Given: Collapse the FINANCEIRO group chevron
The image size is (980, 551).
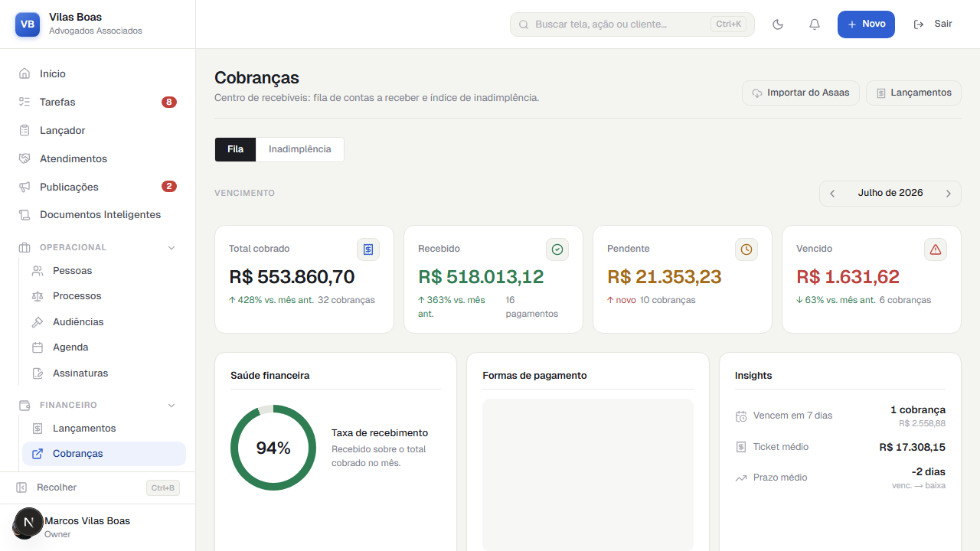Looking at the screenshot, I should pyautogui.click(x=171, y=406).
